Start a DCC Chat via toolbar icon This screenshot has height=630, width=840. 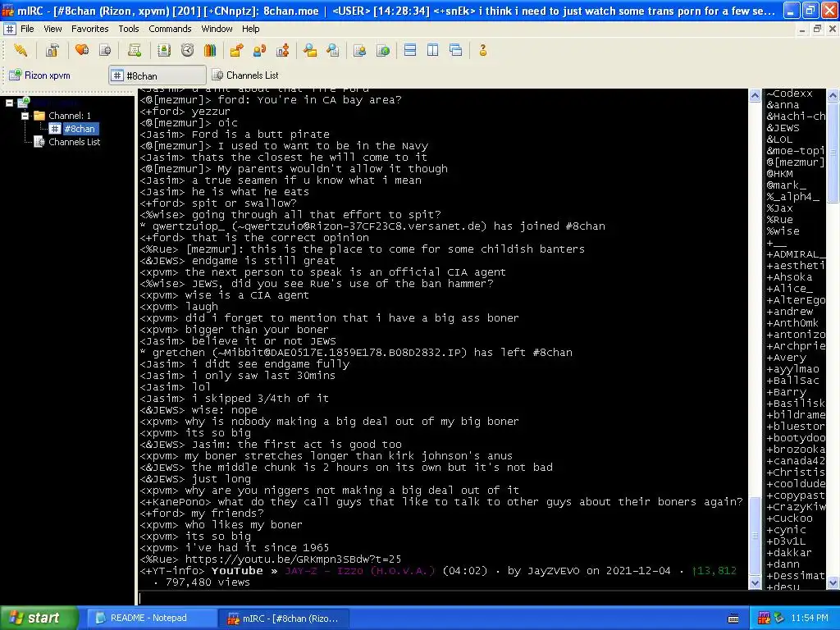point(260,50)
